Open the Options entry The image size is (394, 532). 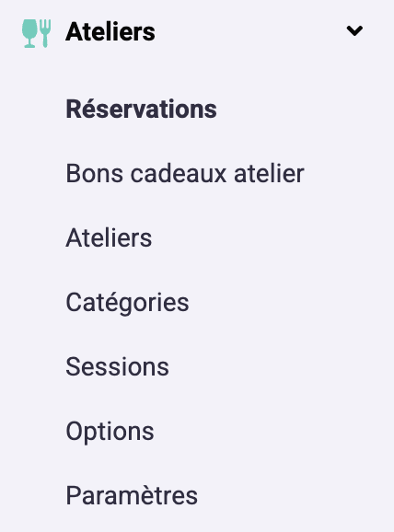click(x=110, y=432)
